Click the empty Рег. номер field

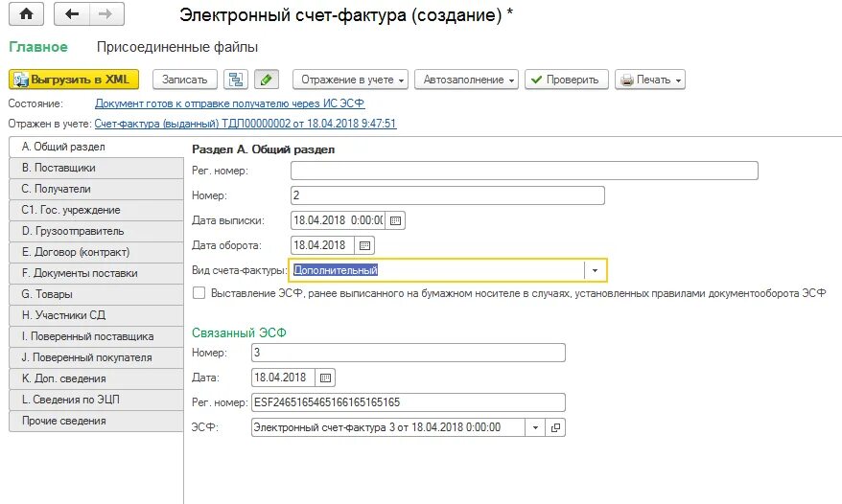525,171
